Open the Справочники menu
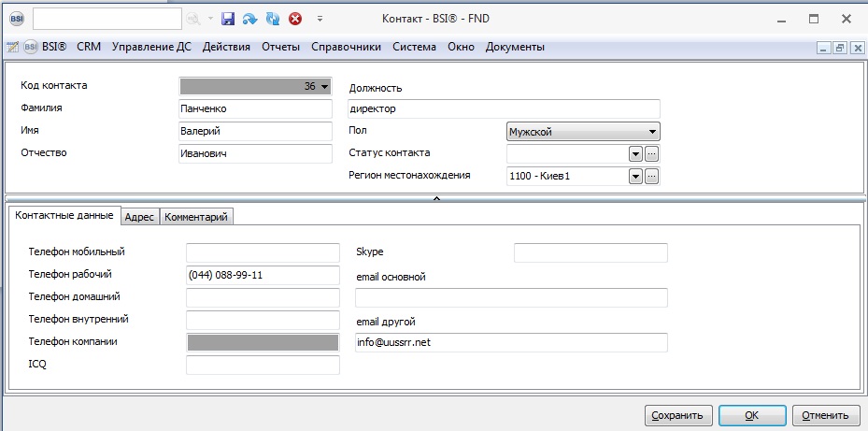The image size is (868, 431). 346,47
